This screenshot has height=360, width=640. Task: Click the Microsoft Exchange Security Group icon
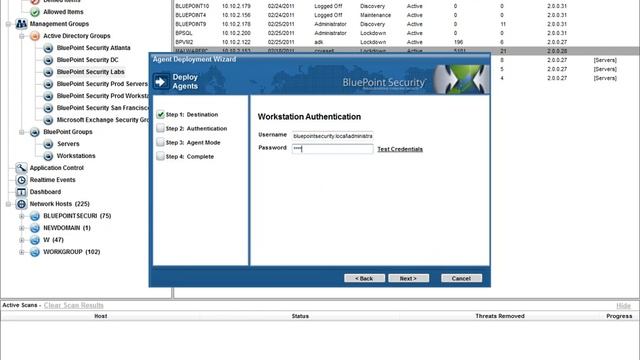pos(48,120)
